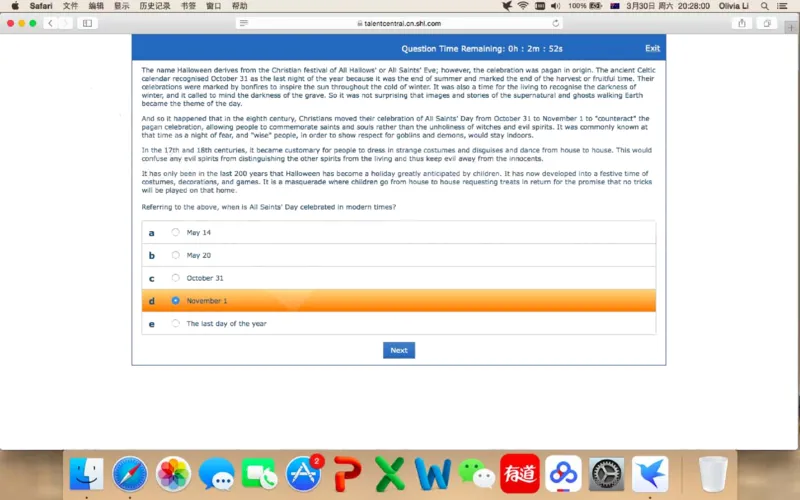Open WeChat from the dock
Image resolution: width=800 pixels, height=500 pixels.
point(476,473)
